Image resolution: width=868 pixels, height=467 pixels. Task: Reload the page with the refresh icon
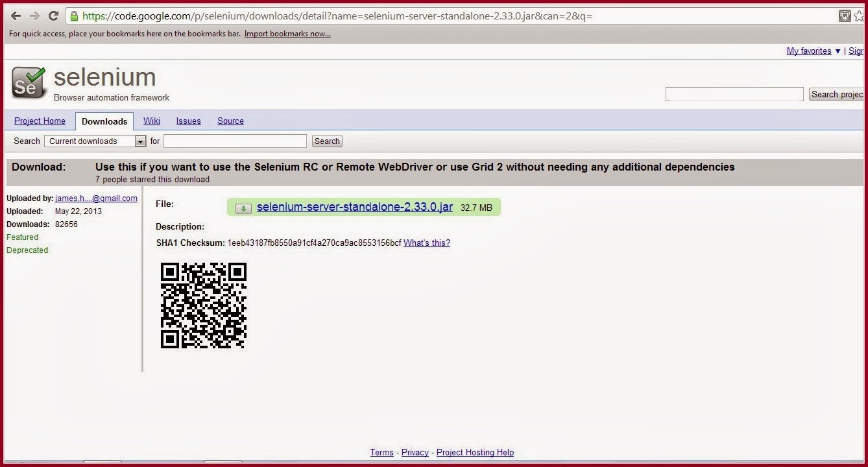(x=53, y=16)
